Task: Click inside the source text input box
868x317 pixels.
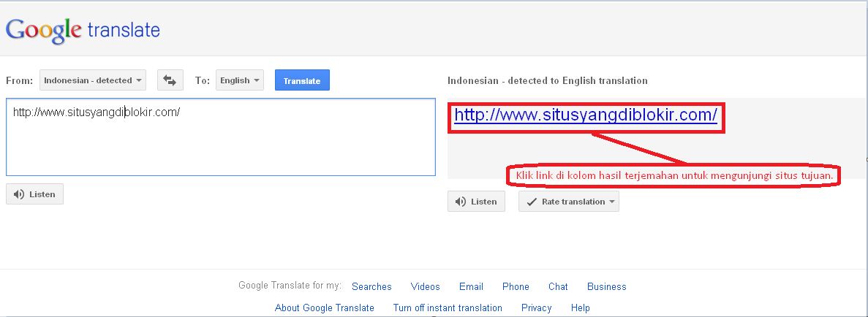Action: [221, 137]
